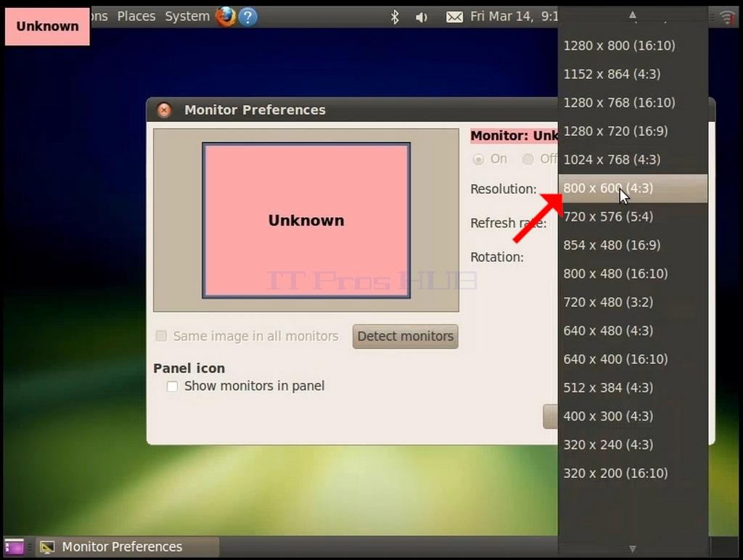This screenshot has height=560, width=743.
Task: Click the wireless network signal icon
Action: tap(727, 17)
